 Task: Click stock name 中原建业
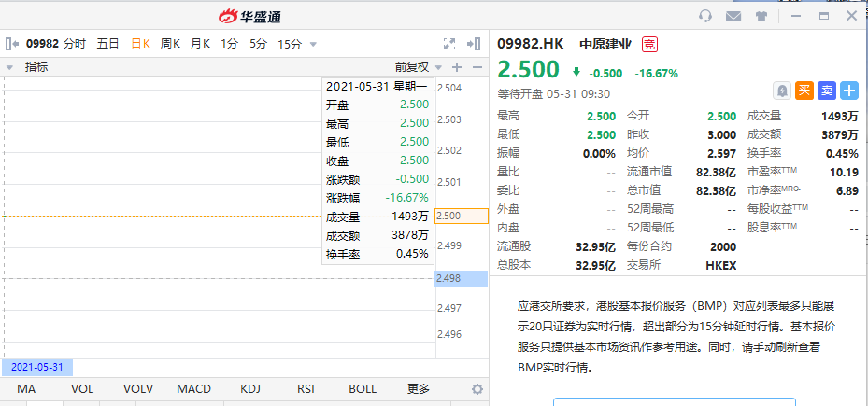tap(605, 44)
